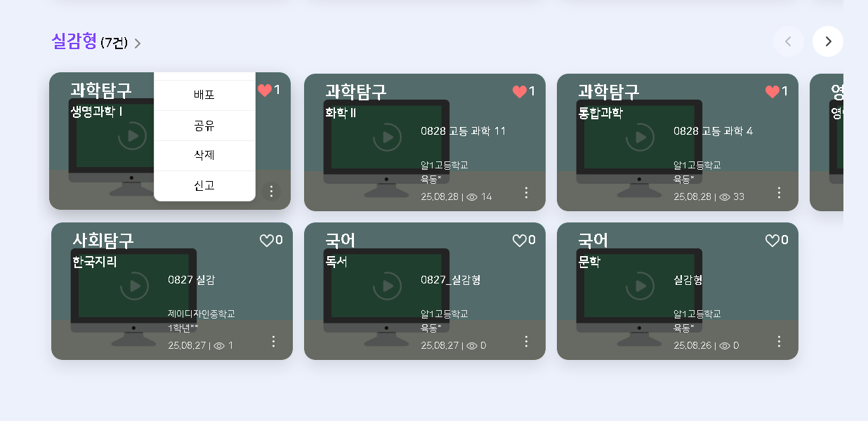Like the 한국지리 card with empty heart
The width and height of the screenshot is (868, 421).
[x=267, y=241]
